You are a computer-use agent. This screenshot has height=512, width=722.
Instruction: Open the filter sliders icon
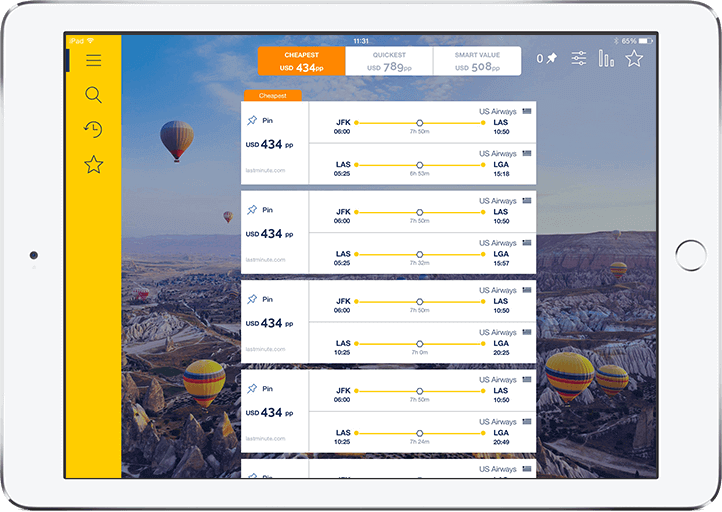(579, 58)
